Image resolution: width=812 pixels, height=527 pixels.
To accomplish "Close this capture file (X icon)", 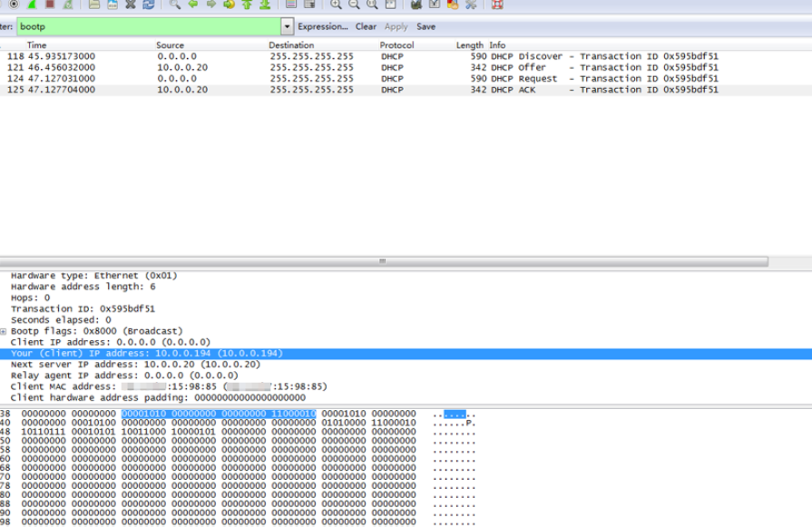I will (131, 5).
